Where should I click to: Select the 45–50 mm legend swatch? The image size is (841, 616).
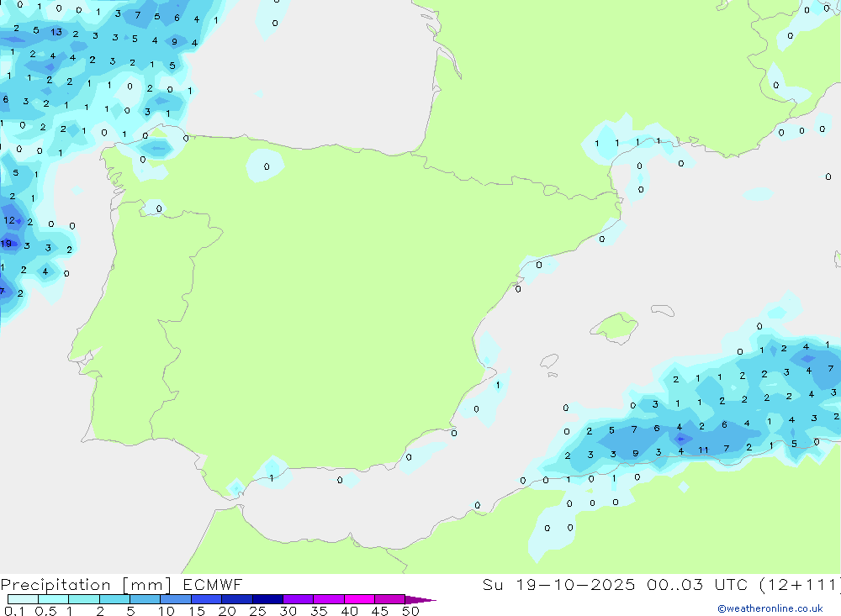coord(390,599)
